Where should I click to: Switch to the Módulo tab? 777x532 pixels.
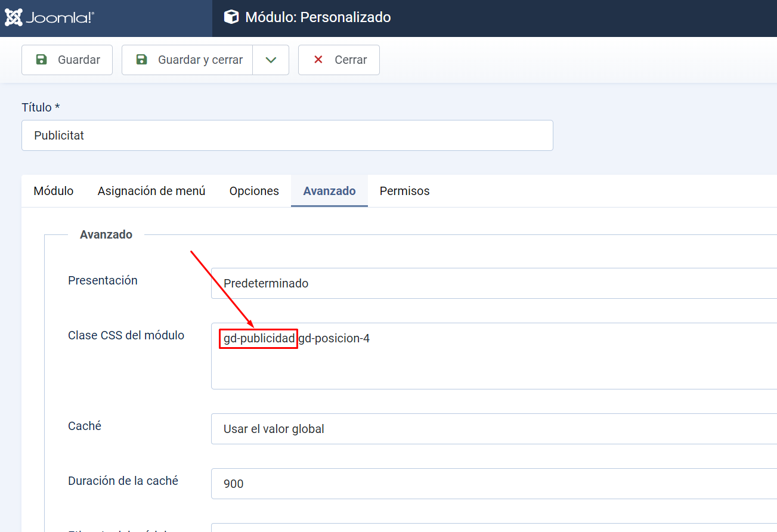(x=54, y=191)
